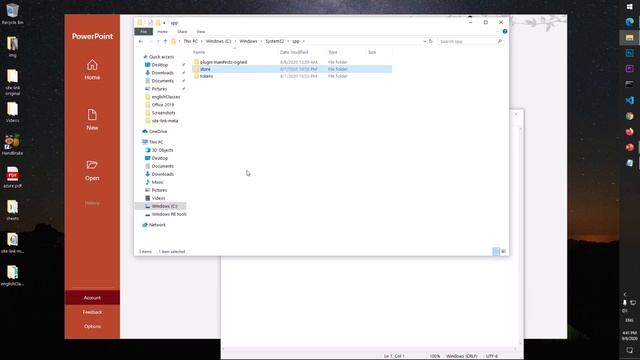Image resolution: width=640 pixels, height=360 pixels.
Task: Open Quick Access Toolbar customize dropdown
Action: pos(164,23)
